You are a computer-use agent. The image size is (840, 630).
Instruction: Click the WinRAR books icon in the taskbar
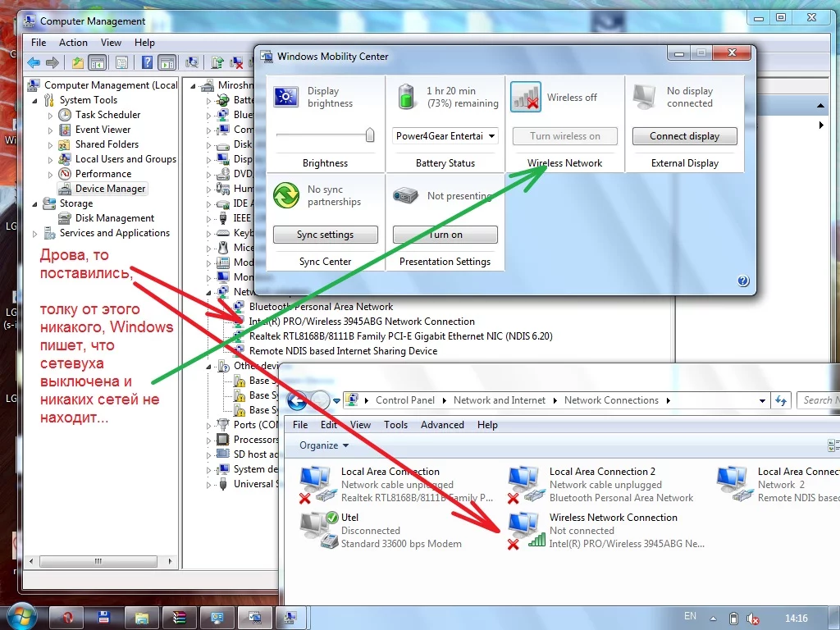click(x=180, y=619)
